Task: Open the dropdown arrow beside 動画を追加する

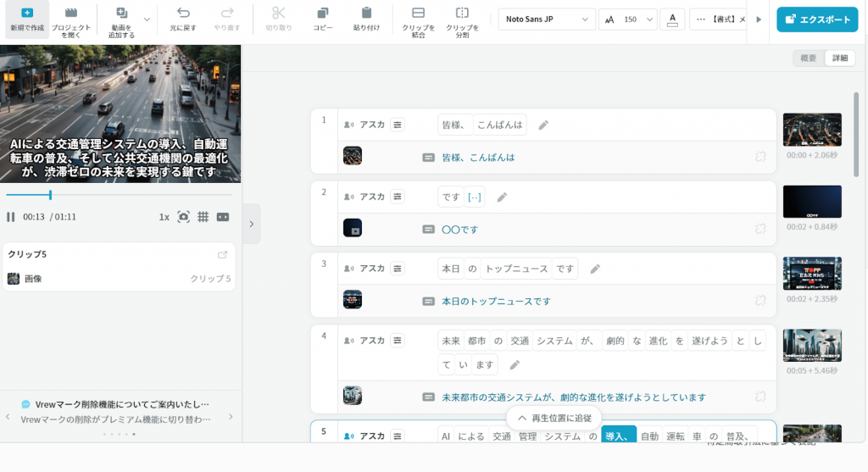Action: (147, 19)
